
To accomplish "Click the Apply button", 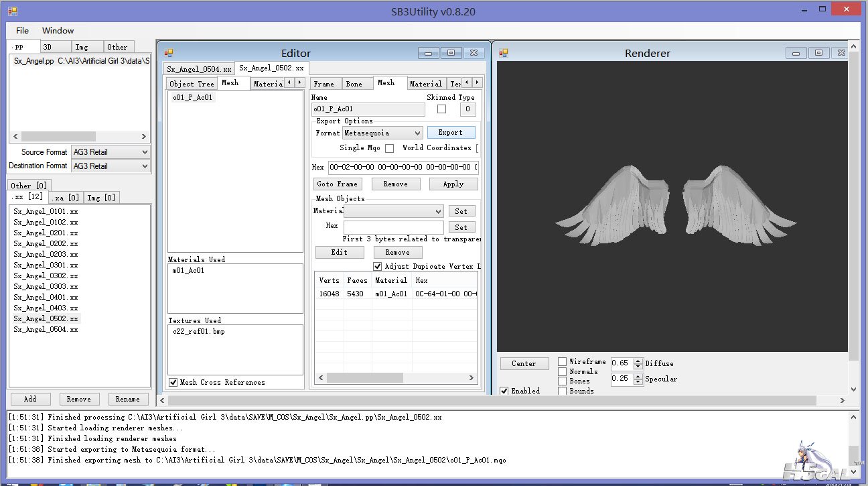I will [x=453, y=184].
